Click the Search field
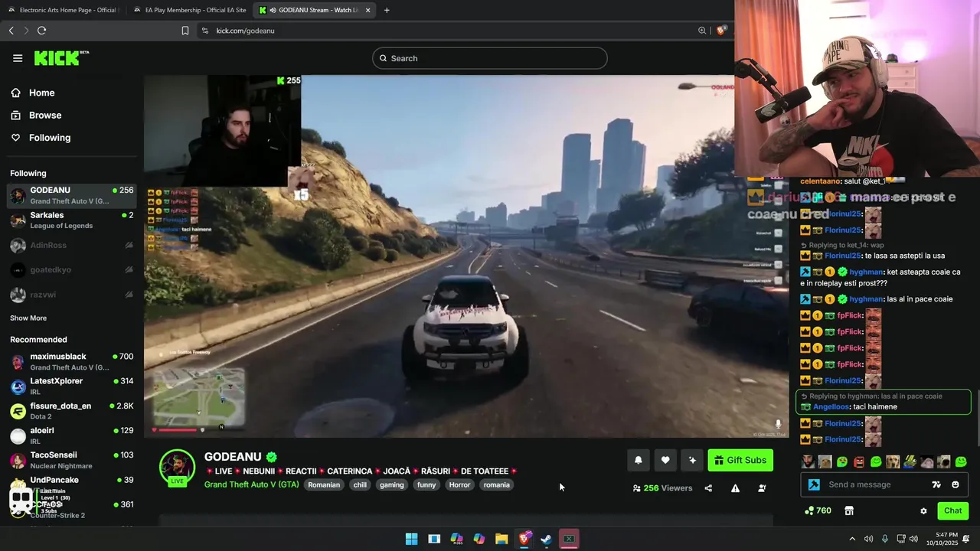This screenshot has width=980, height=551. pyautogui.click(x=490, y=58)
